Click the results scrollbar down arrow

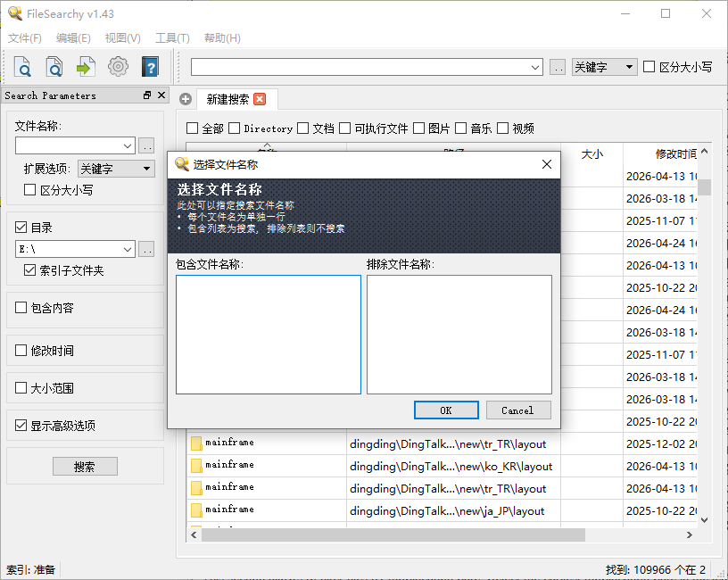pyautogui.click(x=704, y=519)
